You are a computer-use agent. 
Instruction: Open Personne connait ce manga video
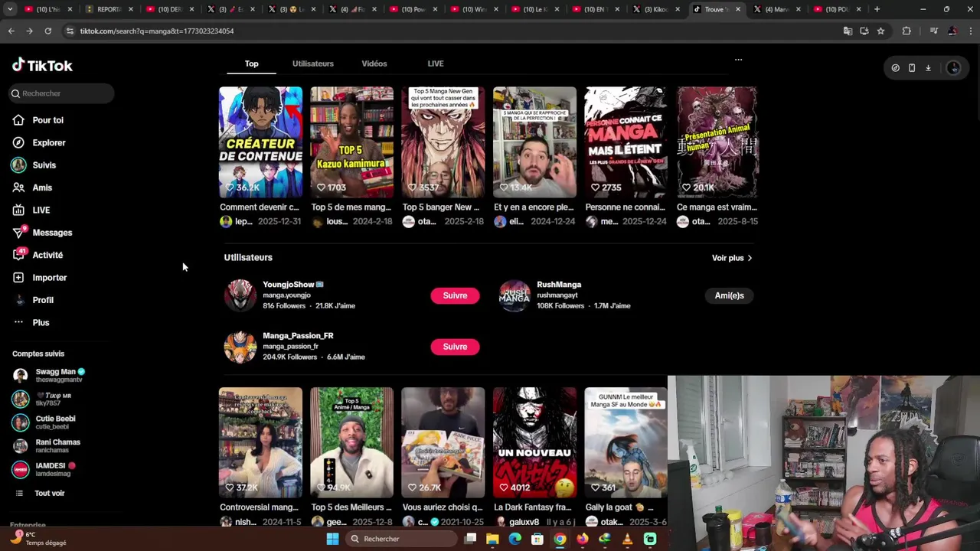(626, 142)
